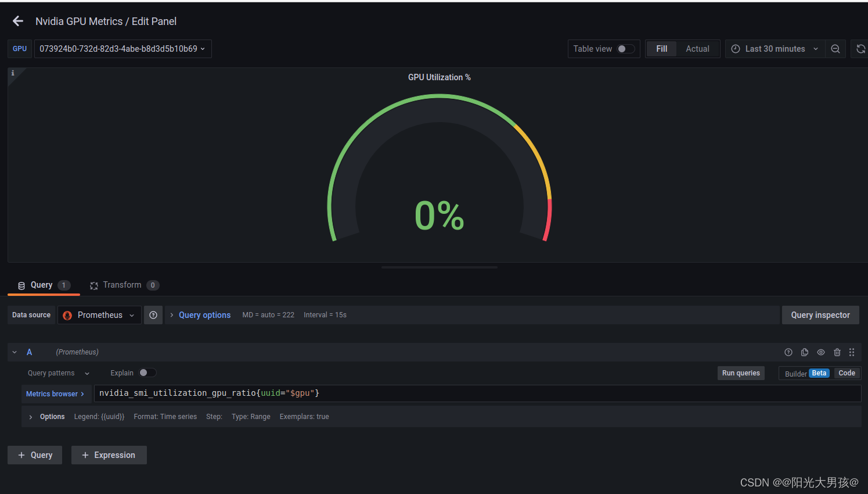Open the GPU variable dropdown
Viewport: 868px width, 494px height.
click(123, 49)
